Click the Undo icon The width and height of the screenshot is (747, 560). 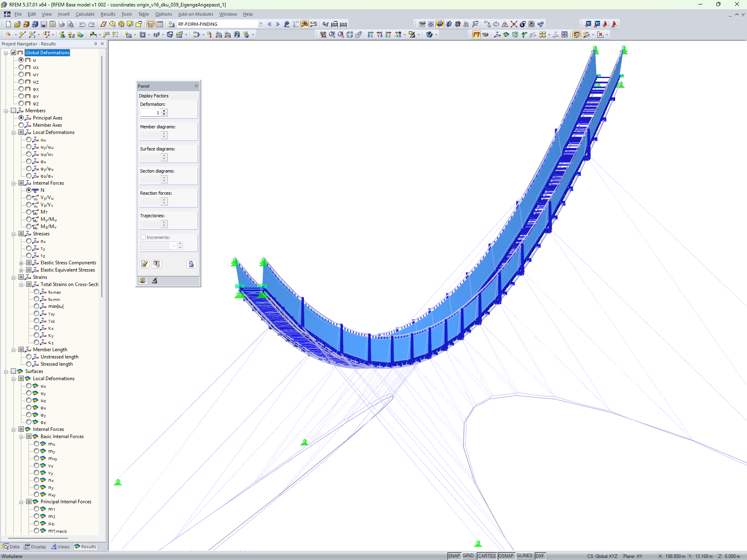pyautogui.click(x=82, y=24)
